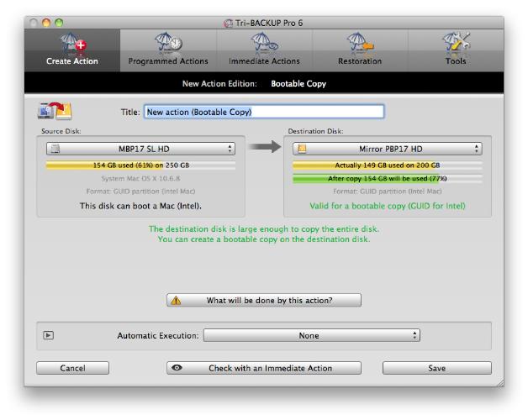
Task: Click the eye icon on Check button
Action: pos(177,368)
